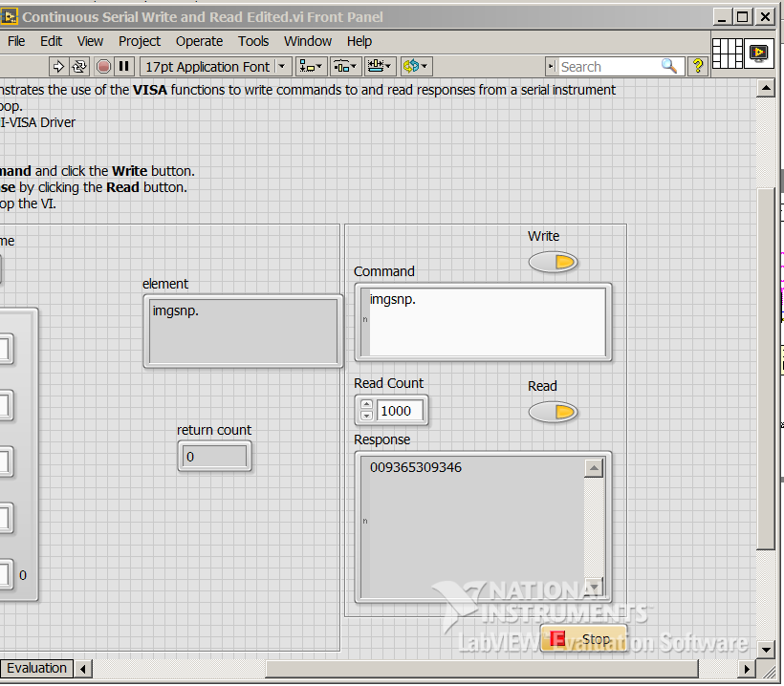Click the Run arrow in the toolbar
The image size is (784, 686).
(x=58, y=67)
